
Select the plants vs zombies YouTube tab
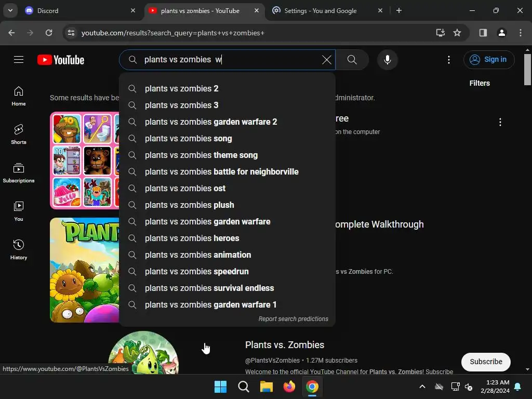[204, 11]
